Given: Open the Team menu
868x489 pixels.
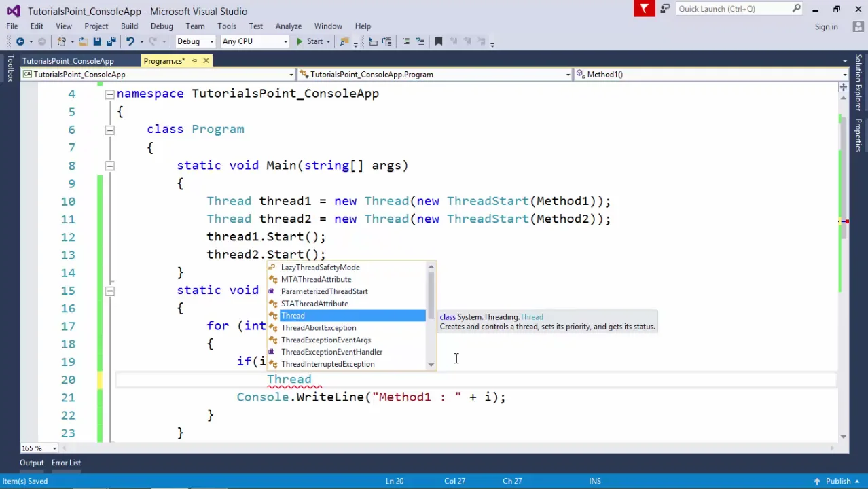Looking at the screenshot, I should point(195,26).
